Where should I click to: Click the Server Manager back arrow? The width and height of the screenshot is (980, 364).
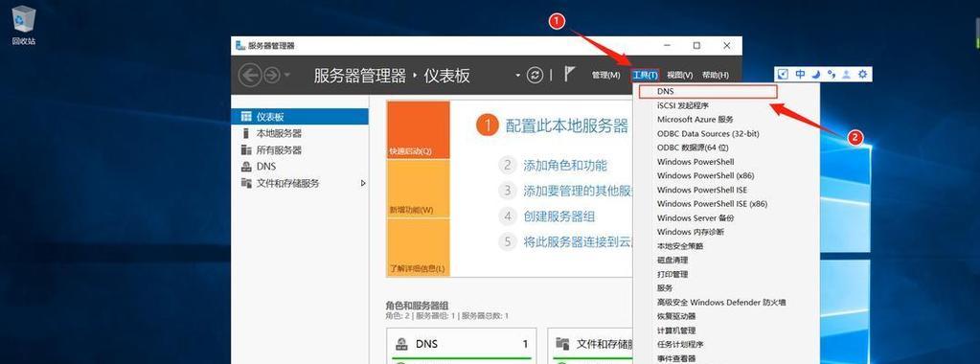[x=250, y=76]
